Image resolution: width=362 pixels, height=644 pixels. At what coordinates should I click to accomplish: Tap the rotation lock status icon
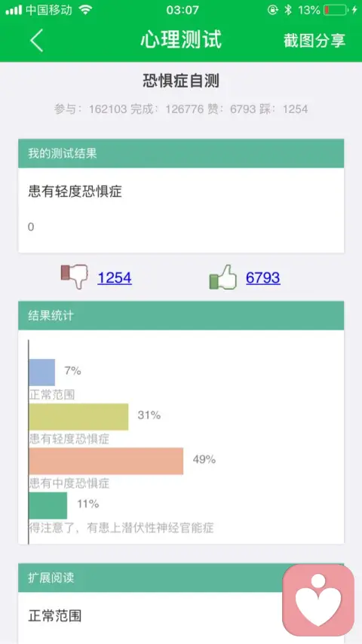(x=273, y=10)
